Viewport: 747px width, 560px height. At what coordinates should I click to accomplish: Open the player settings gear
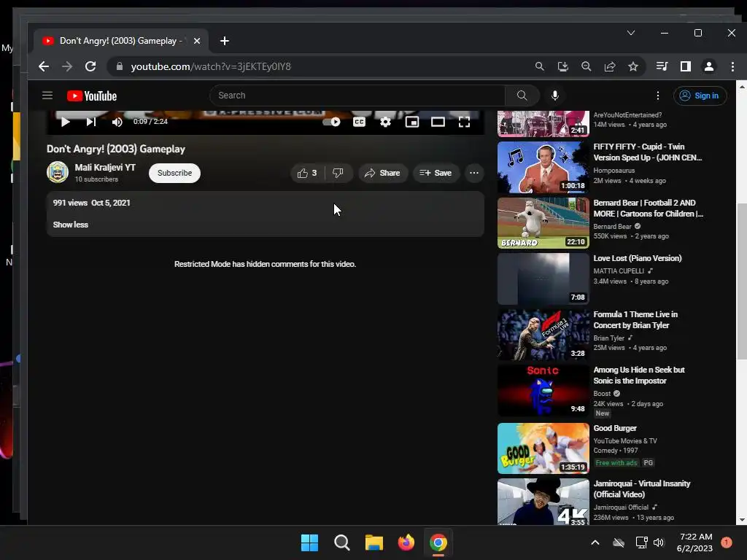pyautogui.click(x=385, y=122)
